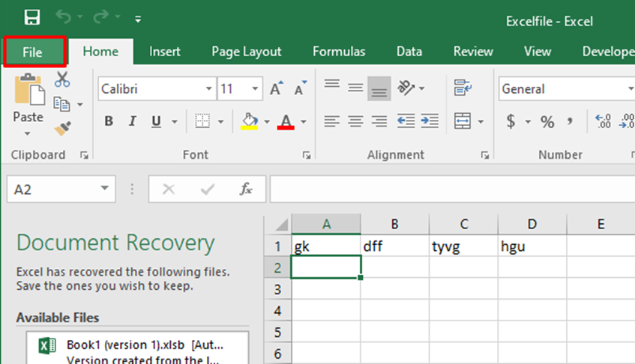Select Align Left icon
This screenshot has width=635, height=364.
coord(331,121)
